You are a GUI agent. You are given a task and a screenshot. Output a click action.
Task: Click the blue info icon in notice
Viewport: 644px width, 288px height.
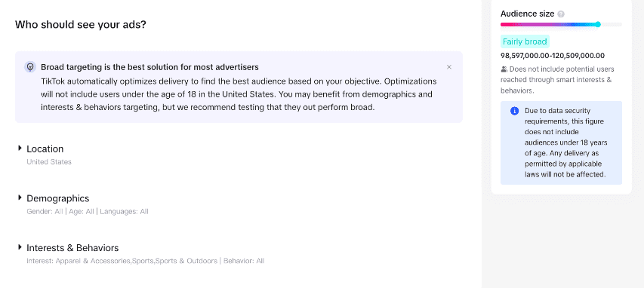click(x=514, y=111)
